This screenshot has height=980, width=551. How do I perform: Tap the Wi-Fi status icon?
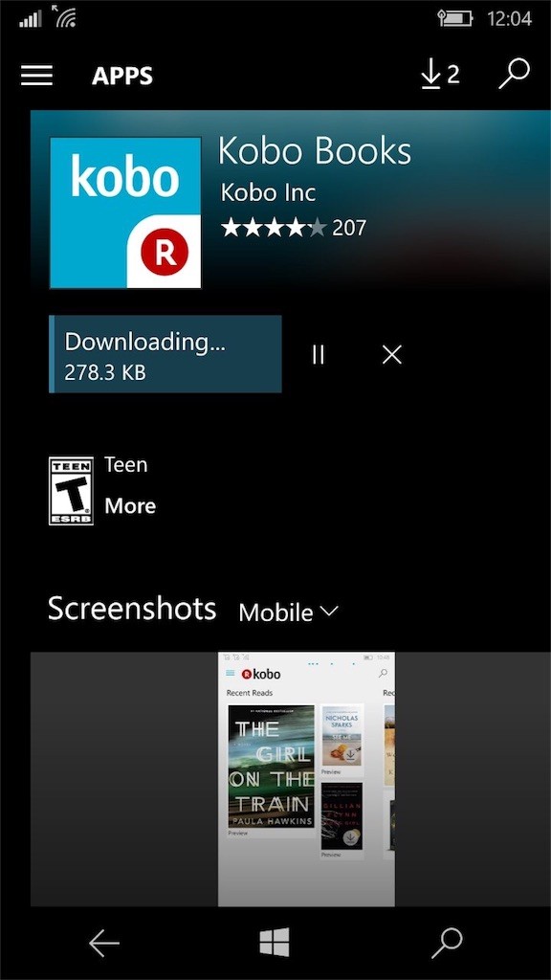[64, 17]
